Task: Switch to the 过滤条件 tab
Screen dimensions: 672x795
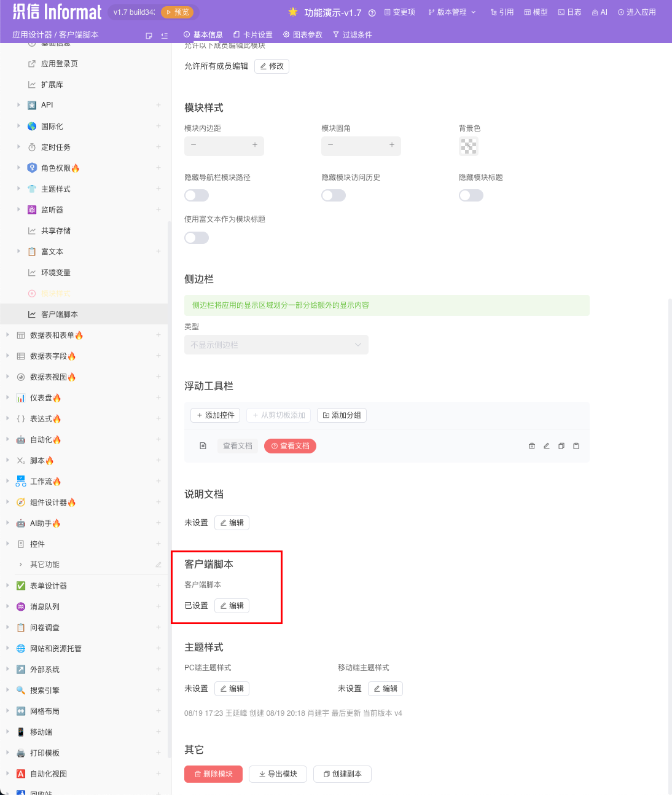Action: tap(353, 34)
